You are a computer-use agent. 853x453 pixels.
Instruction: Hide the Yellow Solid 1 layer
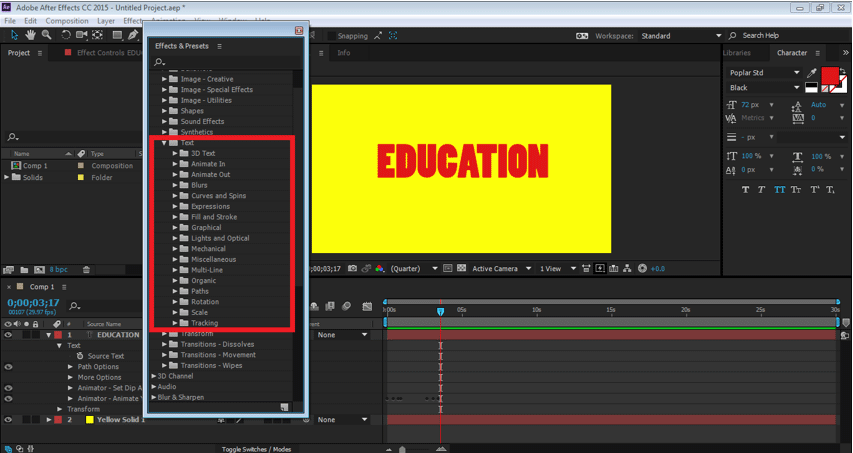tap(8, 420)
